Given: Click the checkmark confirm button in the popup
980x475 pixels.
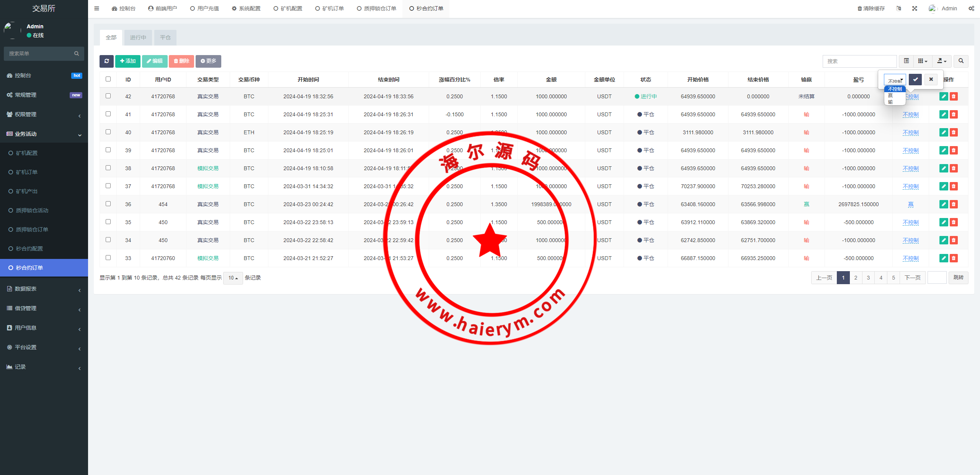Looking at the screenshot, I should 915,79.
